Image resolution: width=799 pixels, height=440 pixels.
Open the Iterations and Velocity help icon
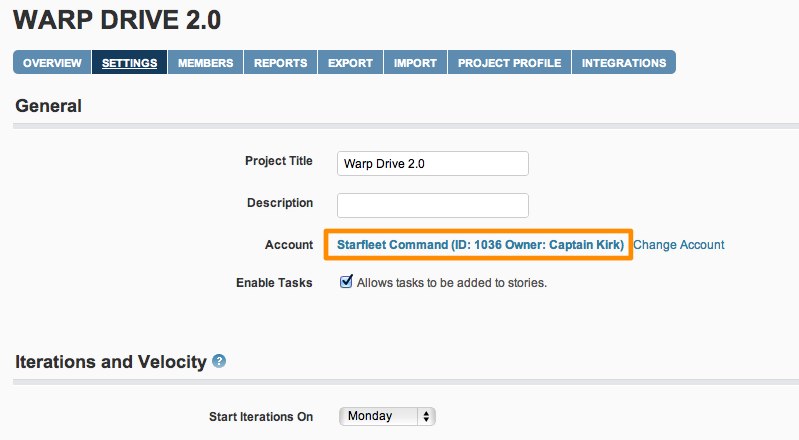click(219, 361)
